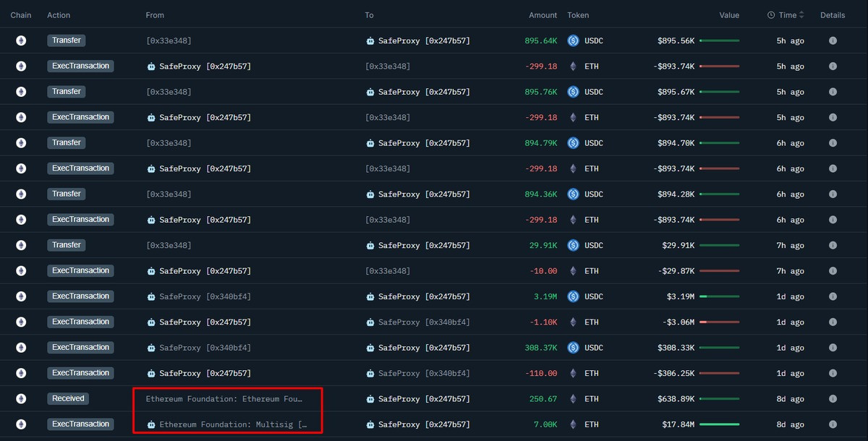Click USDC token icon in 3.19M row

click(574, 296)
